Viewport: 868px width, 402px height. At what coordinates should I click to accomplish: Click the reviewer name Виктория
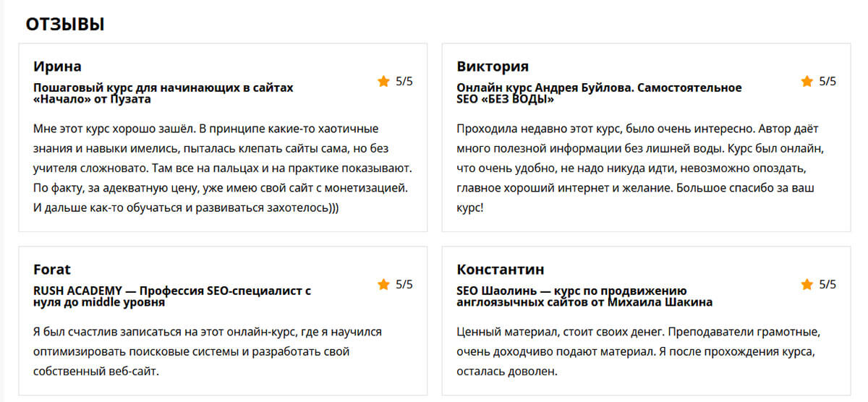click(493, 67)
